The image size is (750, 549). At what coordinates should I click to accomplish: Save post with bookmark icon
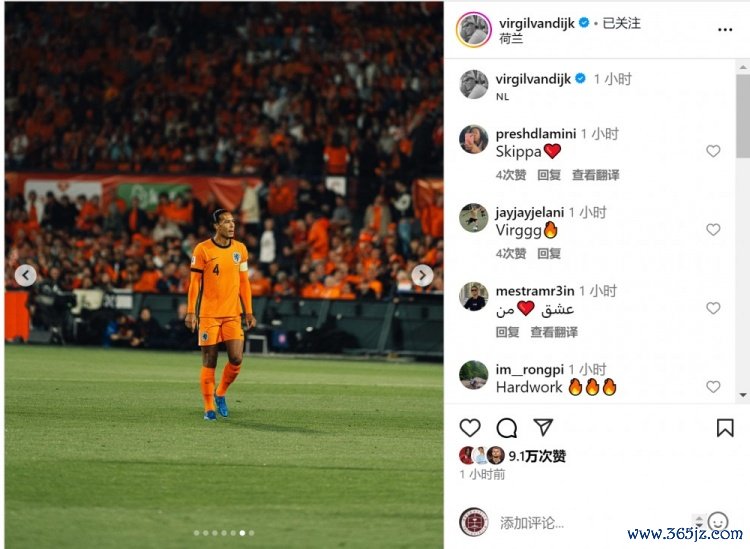click(x=725, y=428)
